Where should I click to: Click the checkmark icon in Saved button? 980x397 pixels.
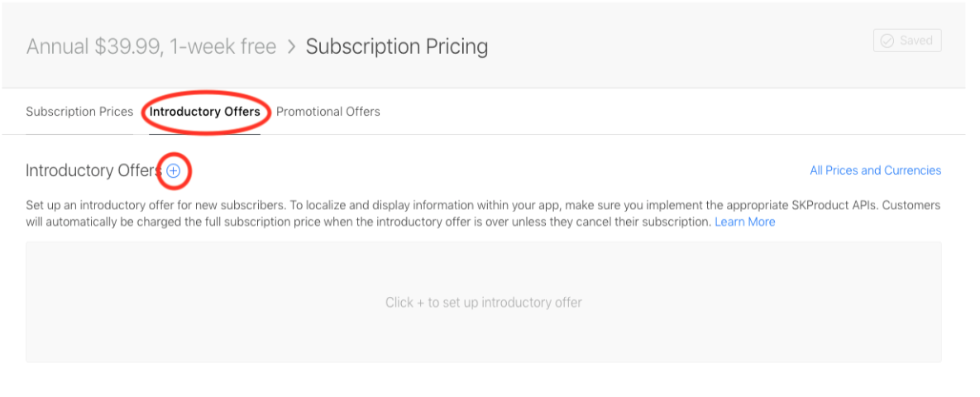[887, 41]
